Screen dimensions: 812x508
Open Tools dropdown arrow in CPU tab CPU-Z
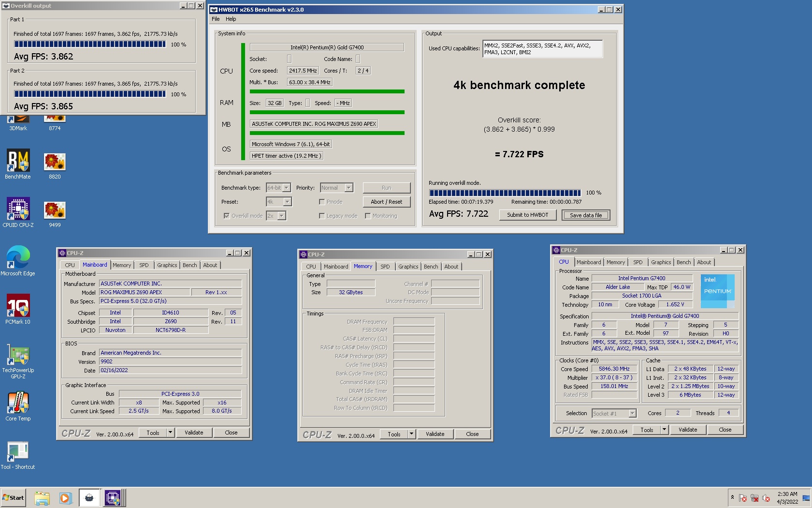pos(664,430)
